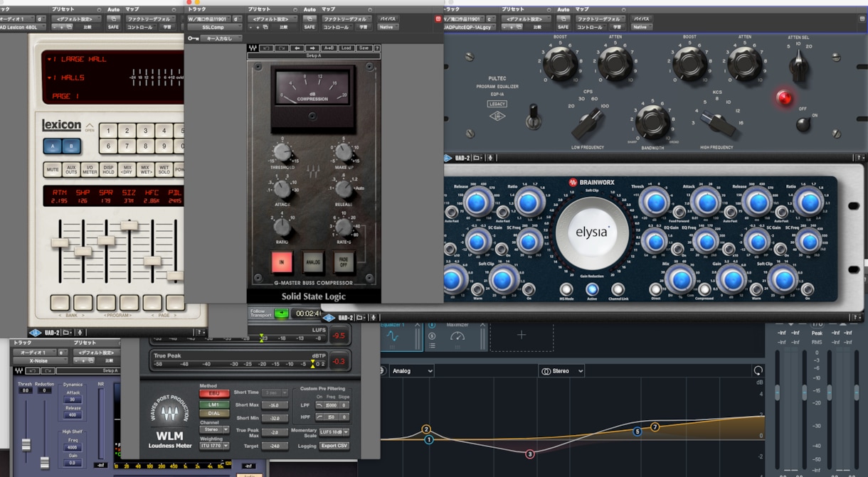
Task: Toggle the ANALOG button on SSL compressor
Action: click(x=313, y=262)
